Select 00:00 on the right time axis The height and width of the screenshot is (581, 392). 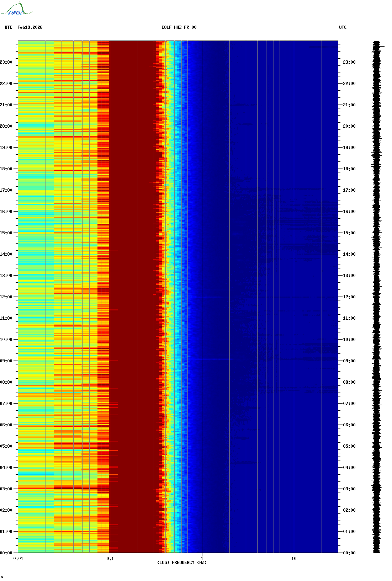[349, 553]
